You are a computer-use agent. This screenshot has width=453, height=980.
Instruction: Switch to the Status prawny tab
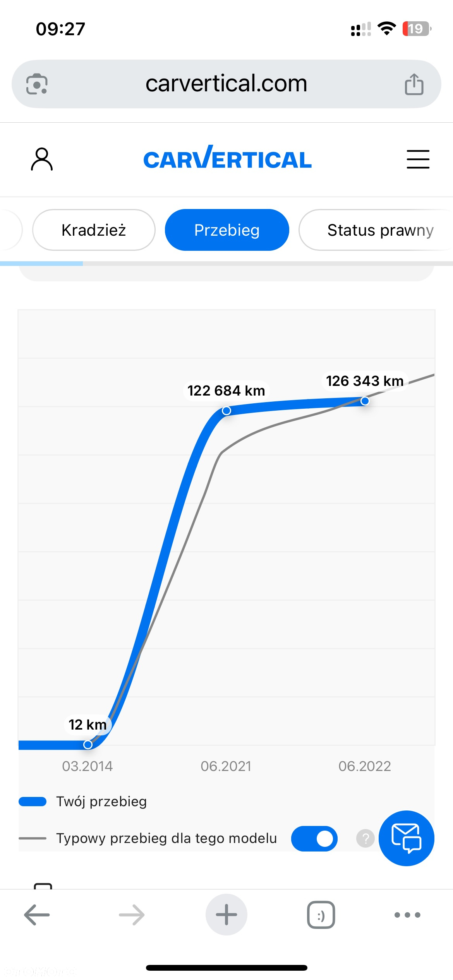point(376,230)
